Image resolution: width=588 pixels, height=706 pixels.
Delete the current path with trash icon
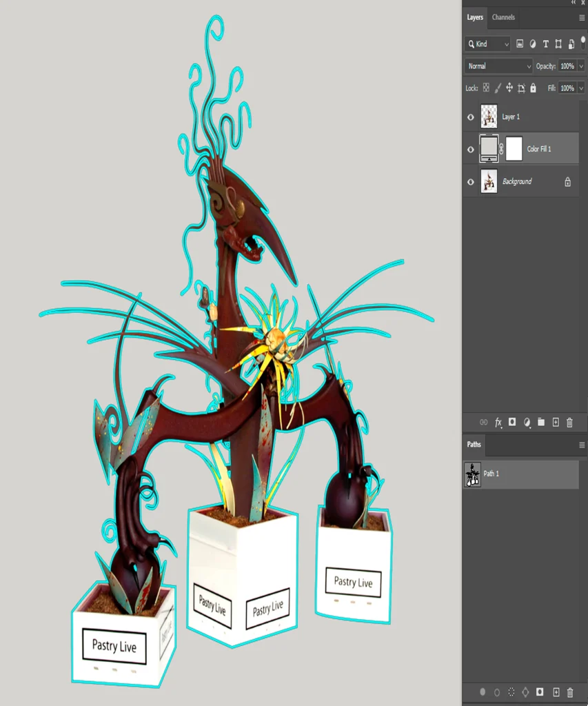coord(569,692)
